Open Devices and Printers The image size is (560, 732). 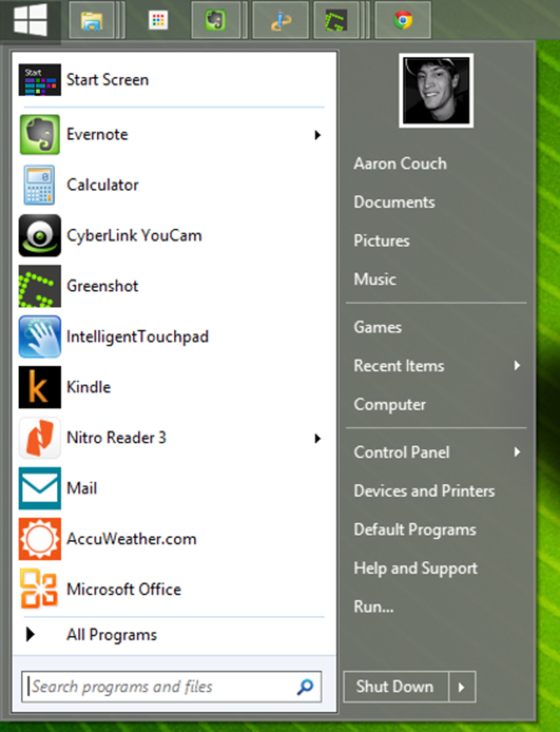pos(424,491)
